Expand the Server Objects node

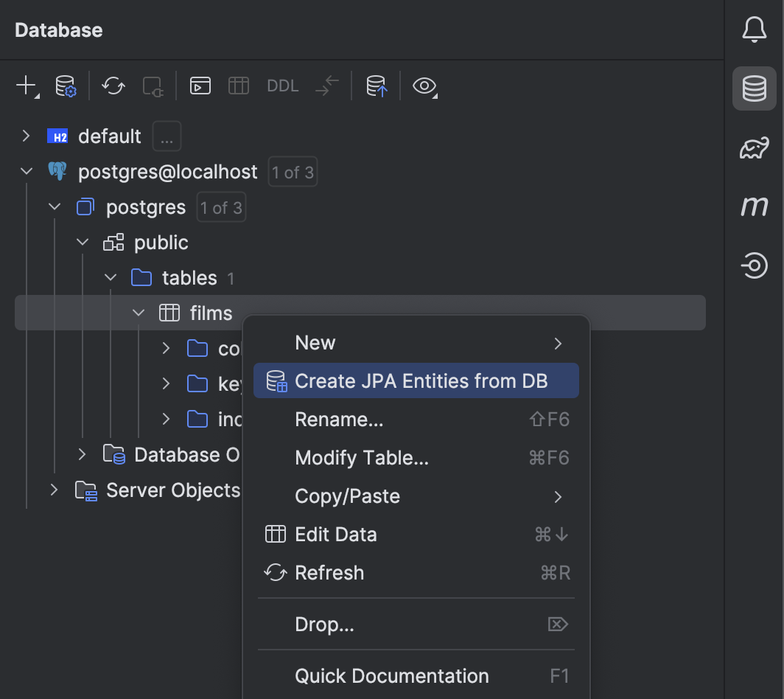click(x=53, y=490)
